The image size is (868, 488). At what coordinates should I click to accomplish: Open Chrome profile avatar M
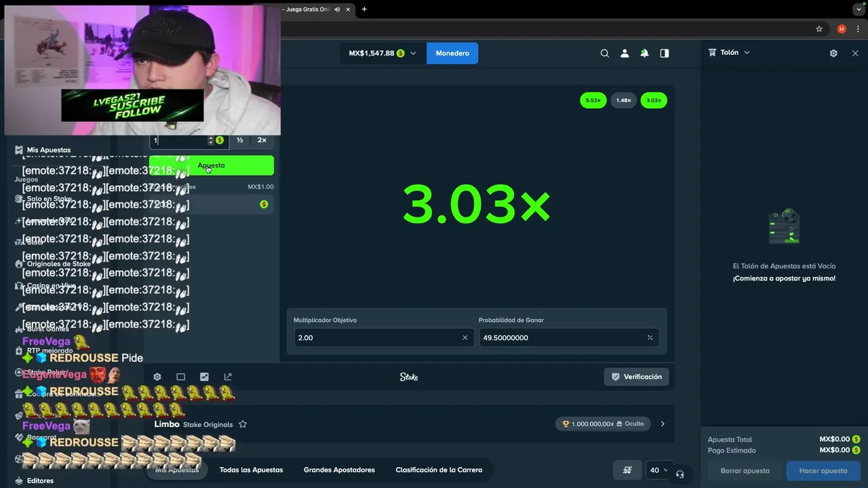click(x=842, y=29)
